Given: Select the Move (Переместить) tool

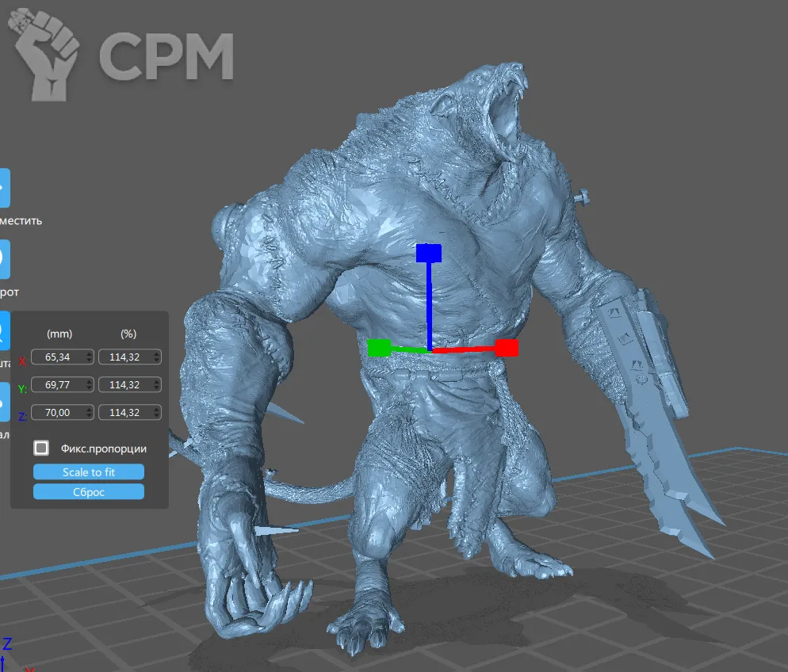Looking at the screenshot, I should 4,189.
